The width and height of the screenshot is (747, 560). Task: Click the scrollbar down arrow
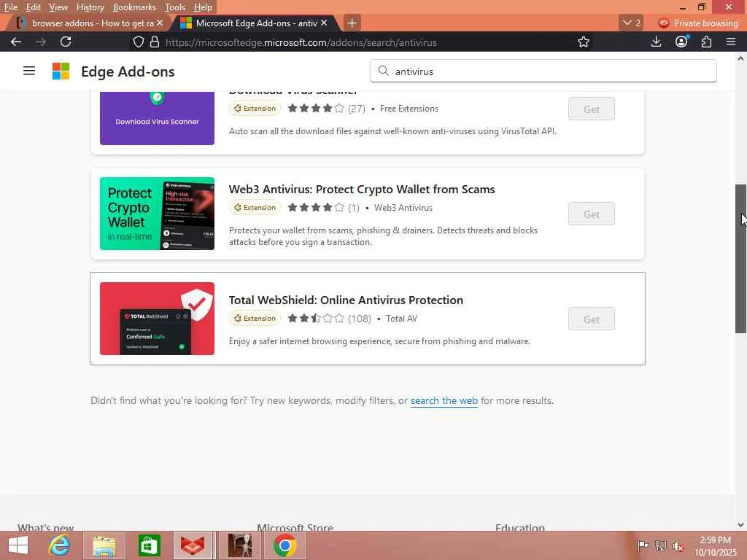pyautogui.click(x=740, y=524)
